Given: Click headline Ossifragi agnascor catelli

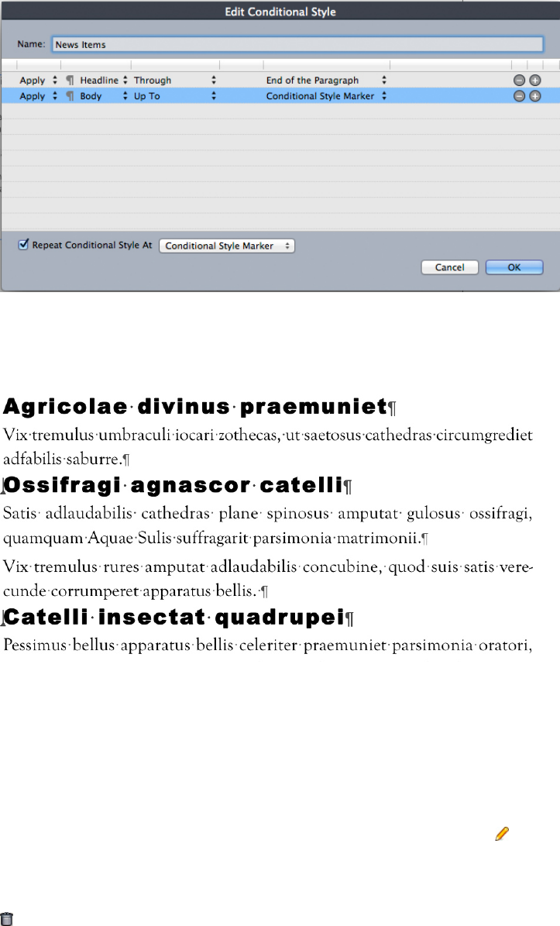Looking at the screenshot, I should pos(177,485).
